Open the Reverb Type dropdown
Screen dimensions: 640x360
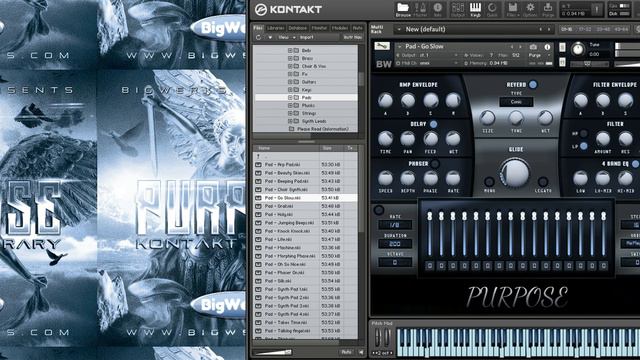[516, 102]
